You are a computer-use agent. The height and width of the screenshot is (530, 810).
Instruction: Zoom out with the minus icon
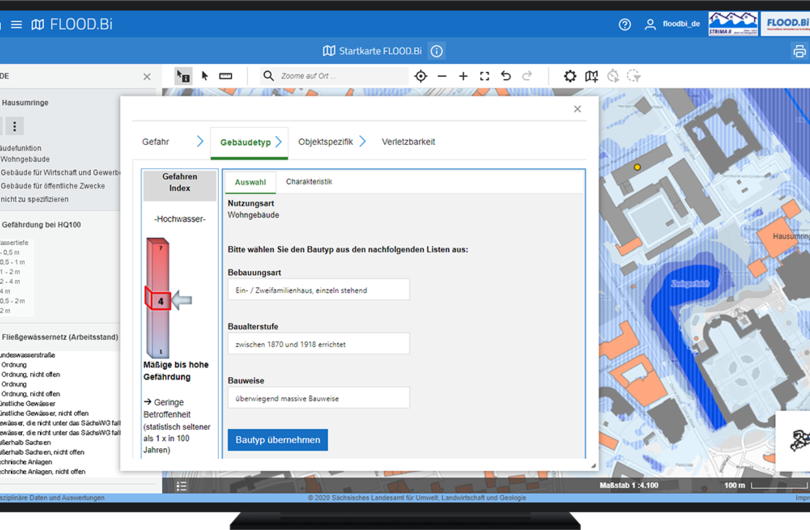click(x=442, y=76)
